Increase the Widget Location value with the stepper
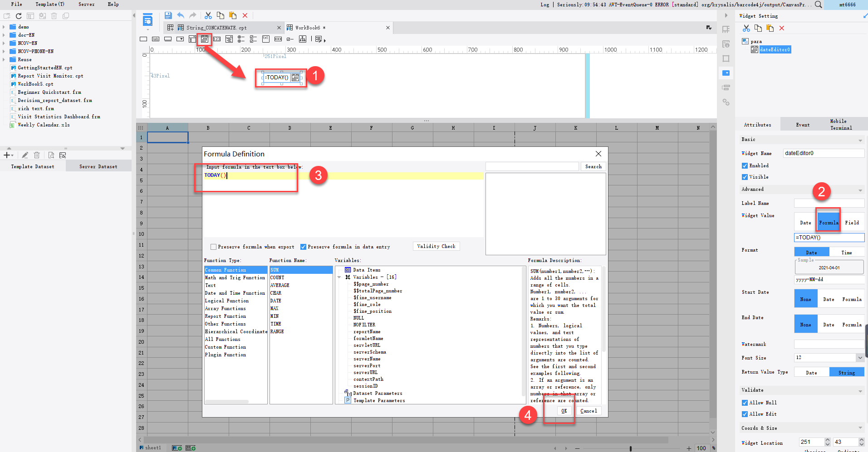The image size is (868, 452). (x=828, y=439)
